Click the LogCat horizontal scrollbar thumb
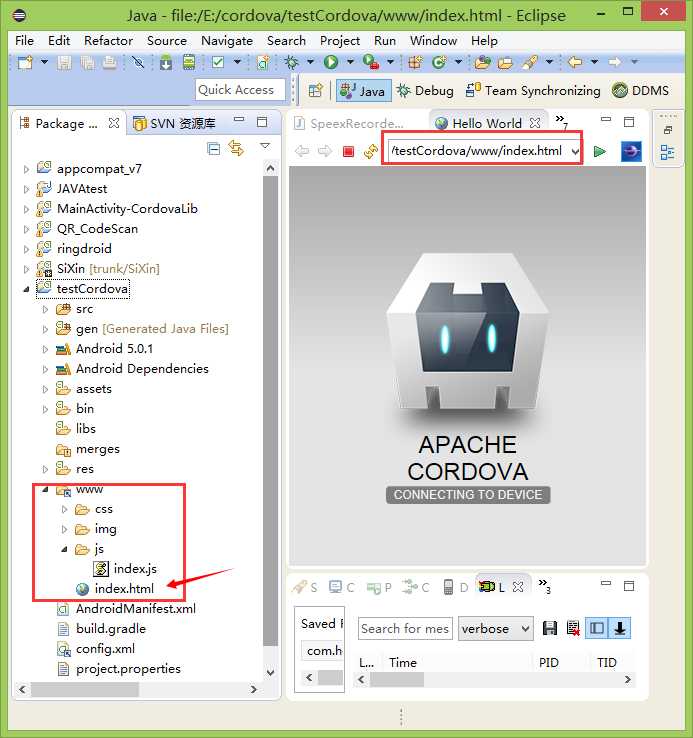The height and width of the screenshot is (738, 693). click(x=396, y=680)
